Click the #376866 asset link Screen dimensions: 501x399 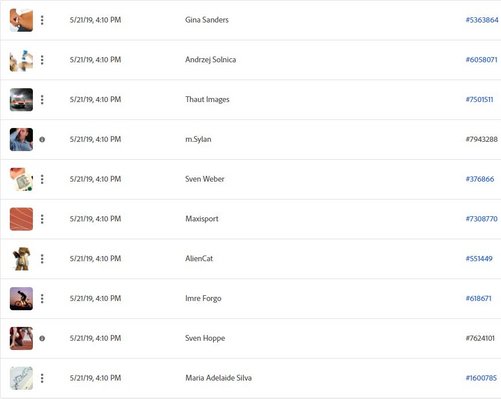point(480,179)
